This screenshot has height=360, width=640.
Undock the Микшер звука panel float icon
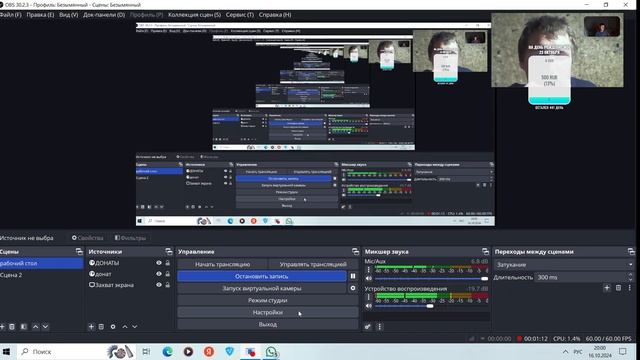[485, 251]
